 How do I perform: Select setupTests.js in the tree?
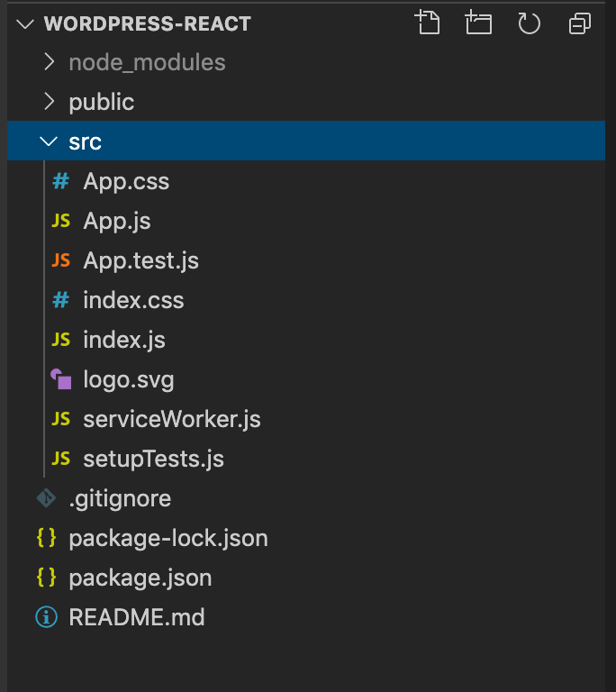pyautogui.click(x=153, y=459)
